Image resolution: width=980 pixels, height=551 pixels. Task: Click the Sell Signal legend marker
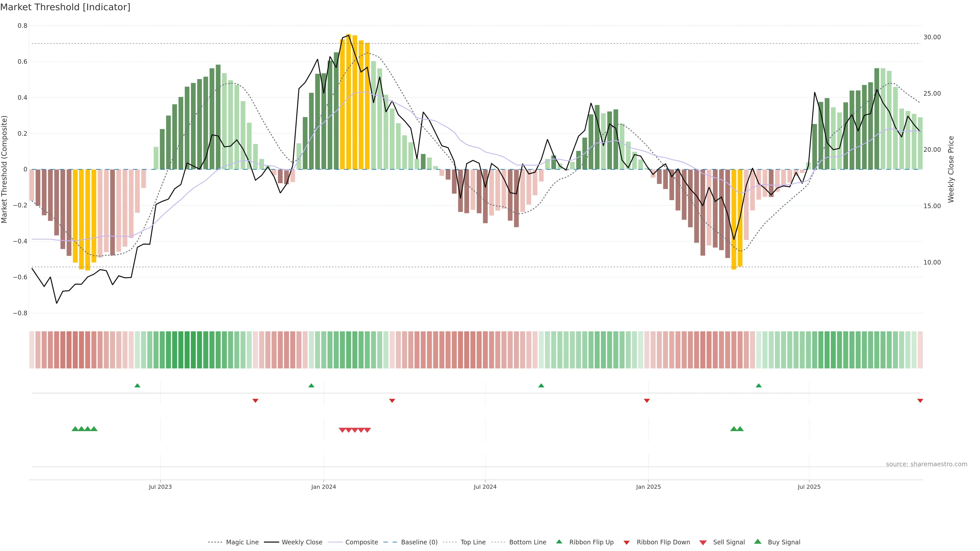tap(703, 543)
